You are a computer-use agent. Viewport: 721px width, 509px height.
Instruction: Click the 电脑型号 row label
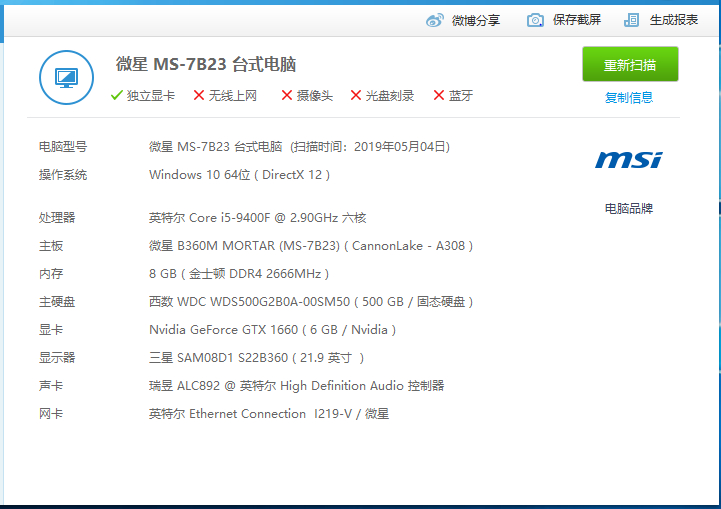(x=63, y=147)
